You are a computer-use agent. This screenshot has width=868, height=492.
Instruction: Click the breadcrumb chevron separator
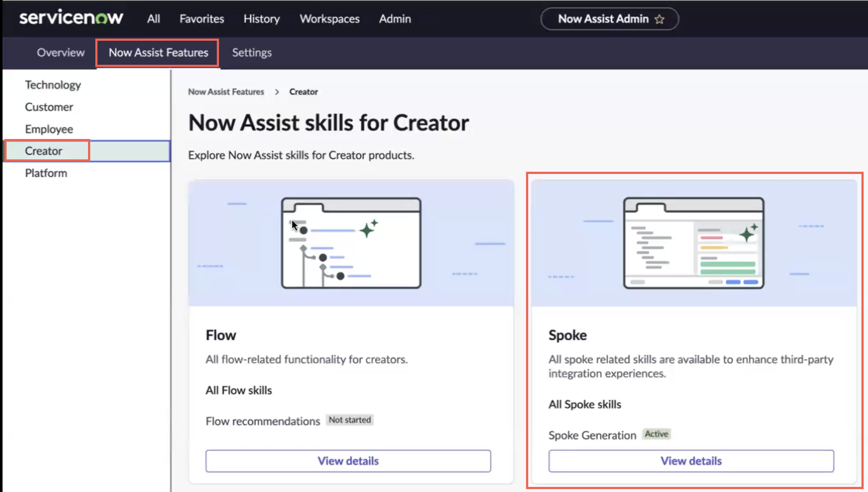pos(277,92)
